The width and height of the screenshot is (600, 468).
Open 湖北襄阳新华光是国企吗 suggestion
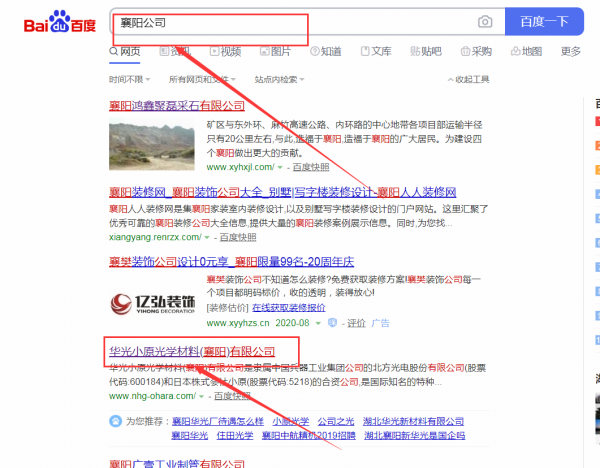point(415,435)
